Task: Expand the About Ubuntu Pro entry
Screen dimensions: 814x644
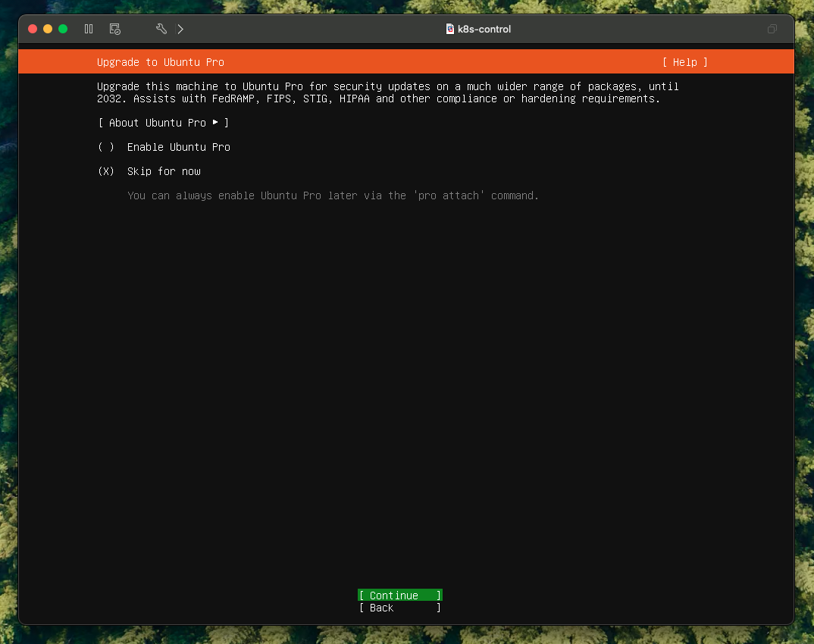Action: [x=163, y=123]
